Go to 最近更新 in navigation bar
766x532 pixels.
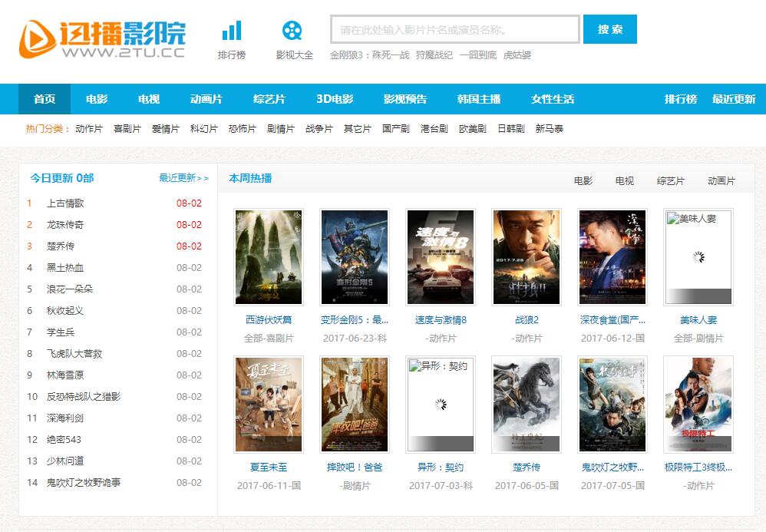pos(734,99)
